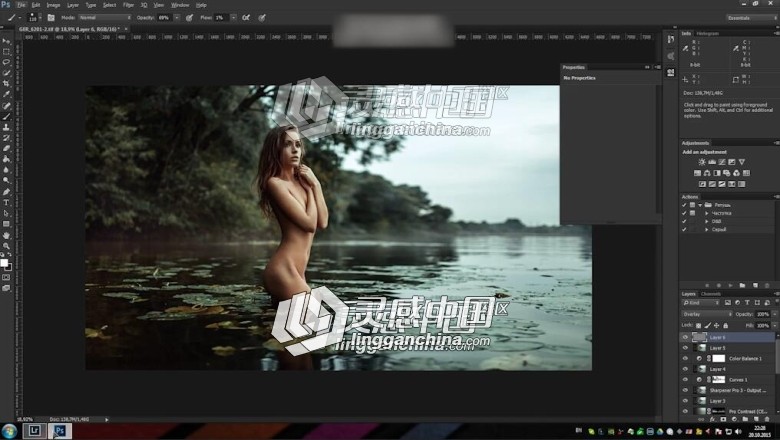Filter layers by type layers icon
This screenshot has height=440, width=780.
pyautogui.click(x=747, y=302)
